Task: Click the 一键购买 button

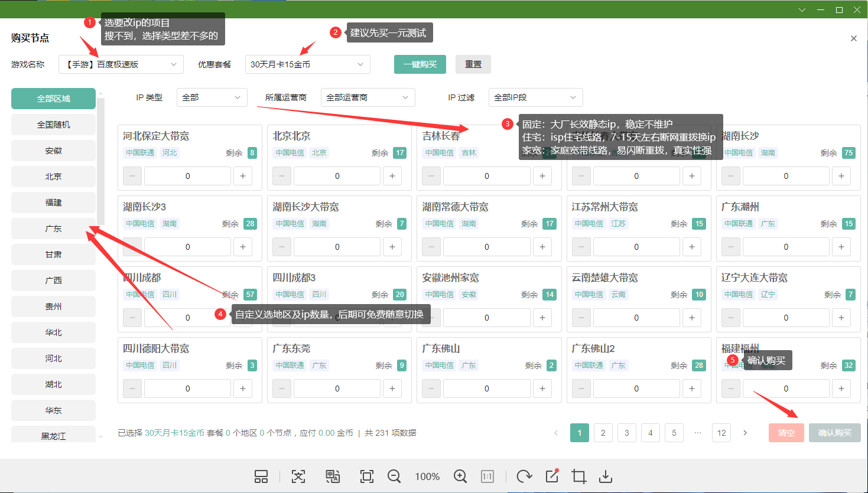Action: [420, 64]
